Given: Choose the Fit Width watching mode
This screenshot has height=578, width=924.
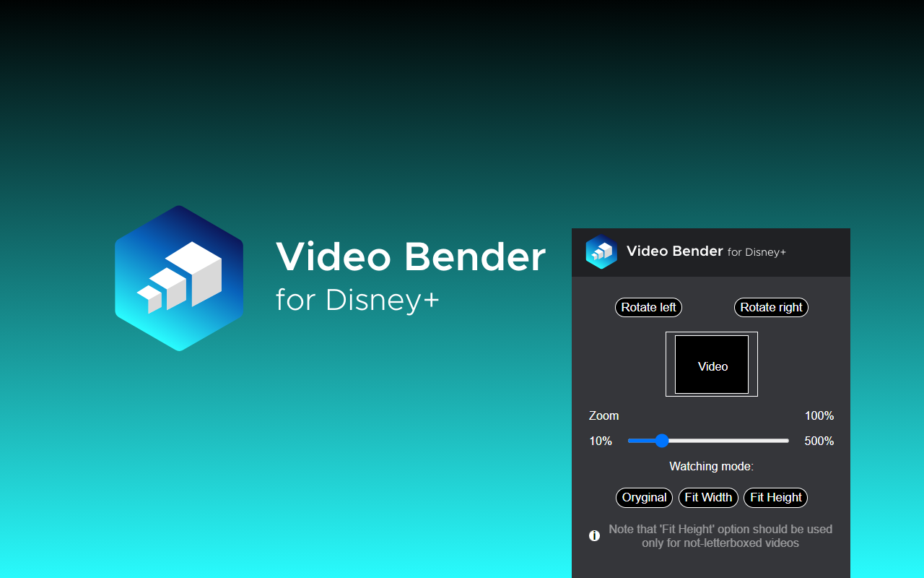Looking at the screenshot, I should [708, 497].
